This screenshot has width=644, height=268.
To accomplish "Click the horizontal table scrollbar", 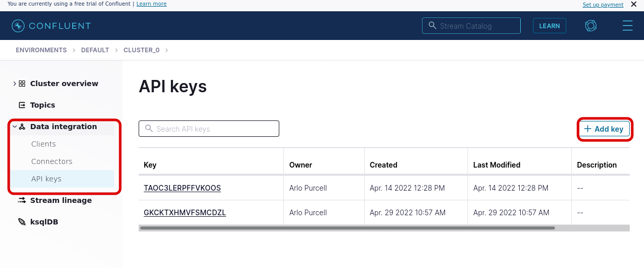I will pos(347,228).
